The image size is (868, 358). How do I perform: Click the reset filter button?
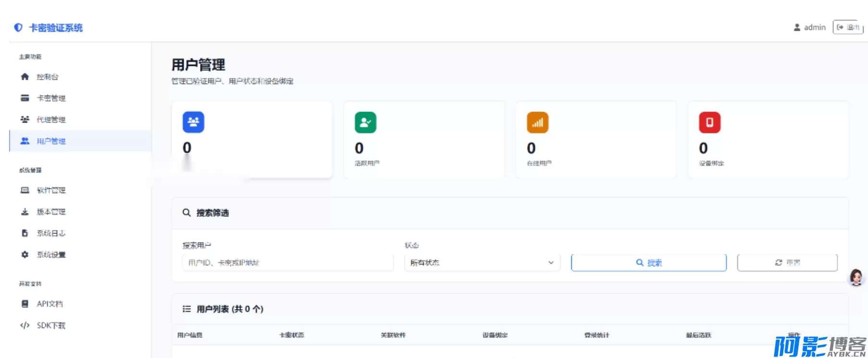coord(787,263)
